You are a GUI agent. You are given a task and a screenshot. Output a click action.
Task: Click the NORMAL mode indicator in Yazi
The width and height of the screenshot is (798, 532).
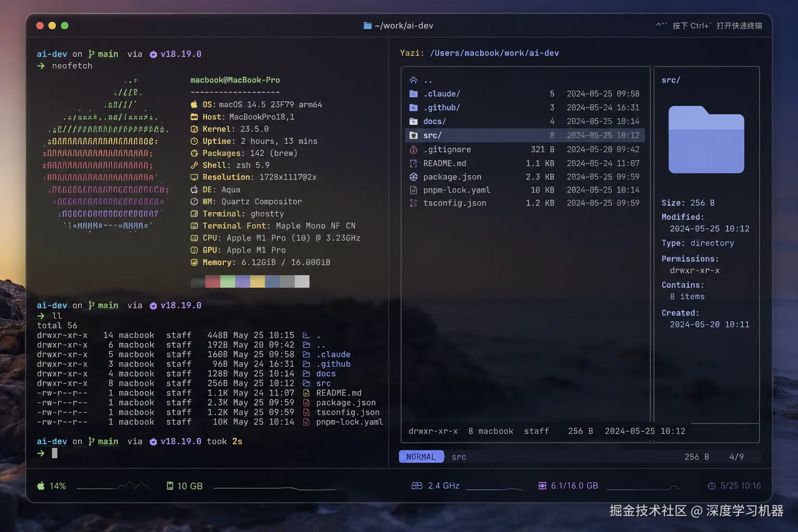(x=421, y=457)
